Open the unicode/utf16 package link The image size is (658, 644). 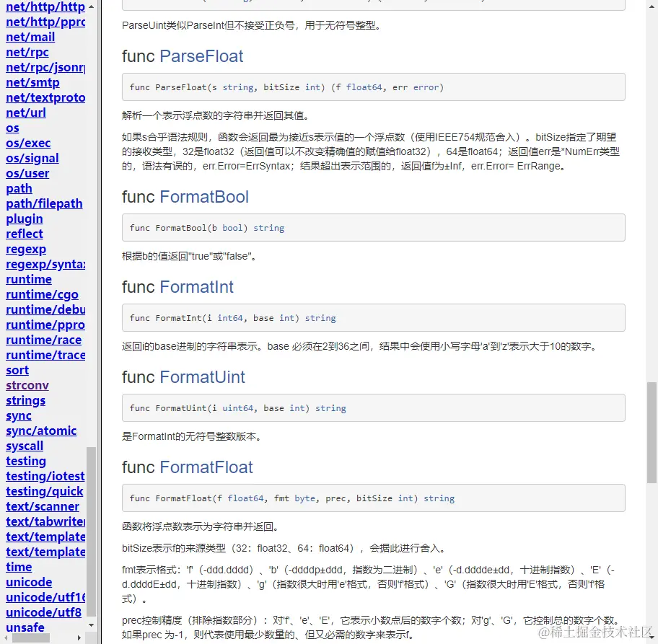45,597
